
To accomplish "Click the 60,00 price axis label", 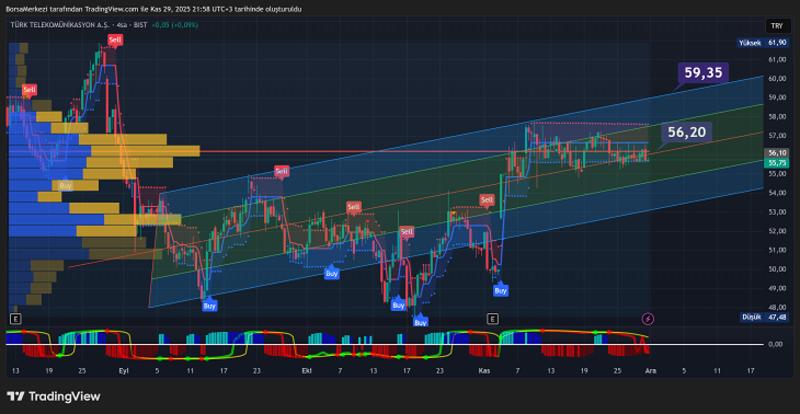I will click(776, 79).
